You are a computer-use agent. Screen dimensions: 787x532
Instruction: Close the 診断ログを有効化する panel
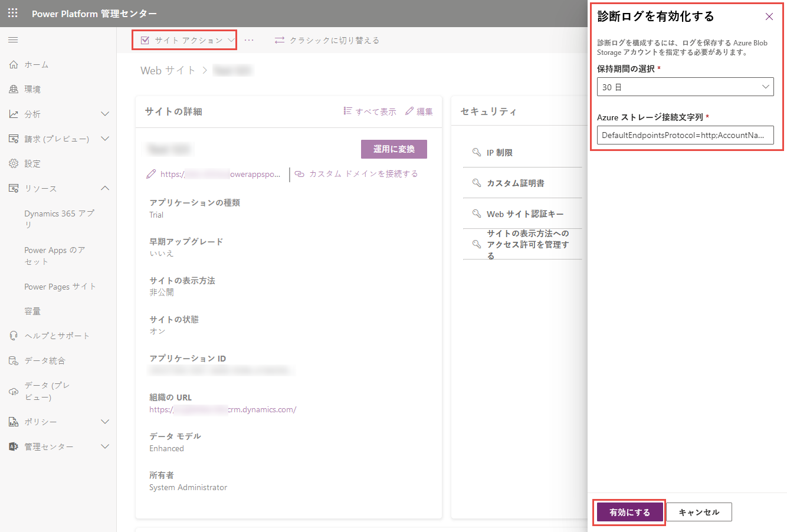pyautogui.click(x=769, y=17)
